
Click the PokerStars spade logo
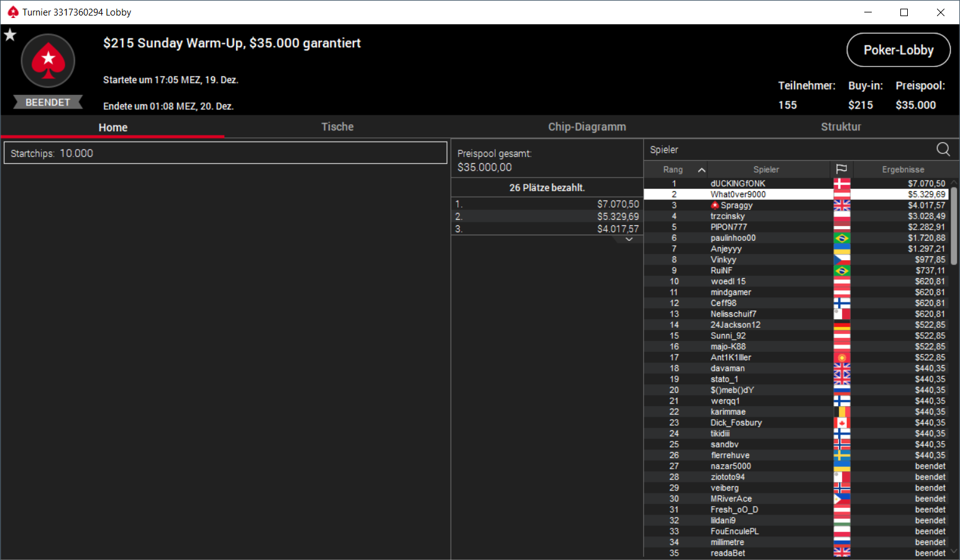(48, 61)
